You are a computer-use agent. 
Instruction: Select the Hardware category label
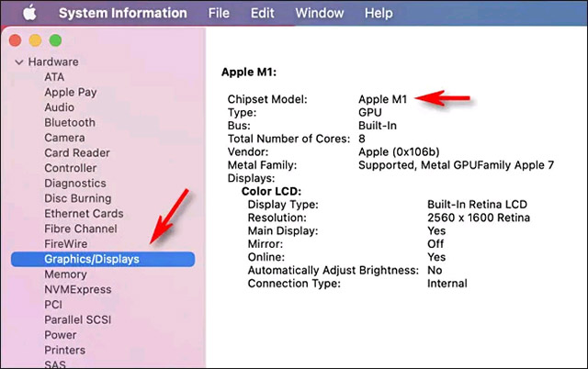click(x=53, y=61)
